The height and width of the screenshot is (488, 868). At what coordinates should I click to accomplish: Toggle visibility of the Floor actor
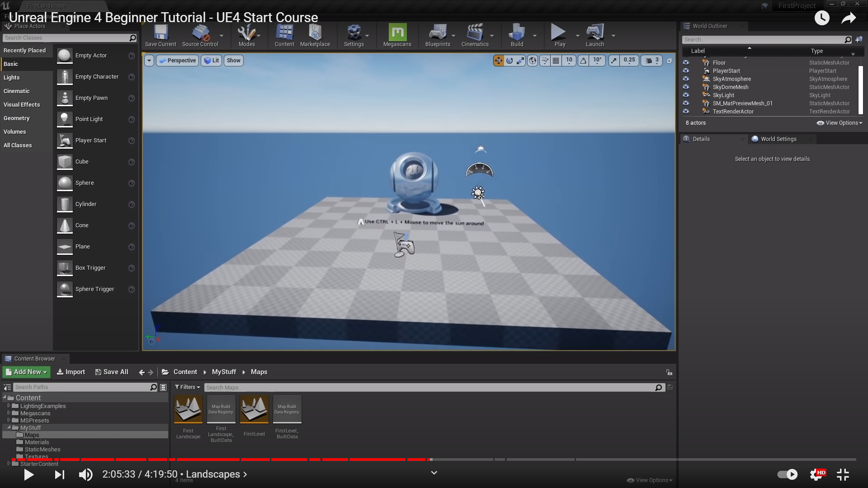[686, 63]
